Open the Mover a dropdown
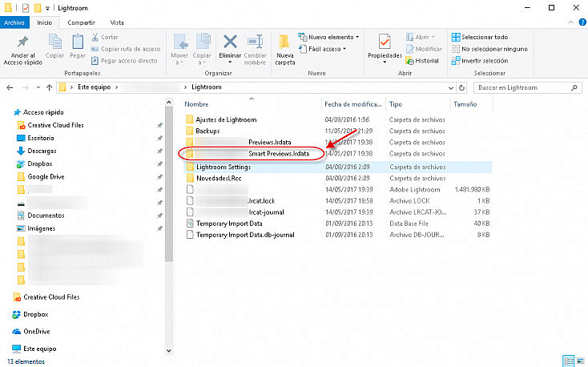This screenshot has height=367, width=588. [x=179, y=50]
